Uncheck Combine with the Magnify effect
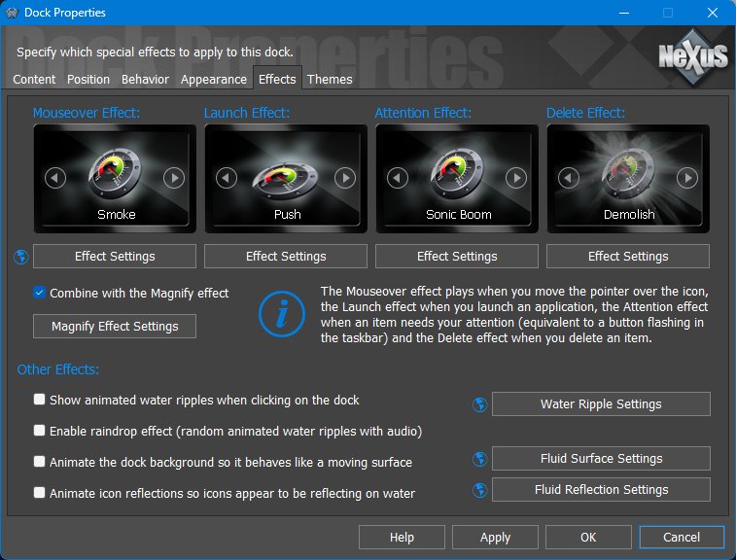736x560 pixels. (40, 293)
